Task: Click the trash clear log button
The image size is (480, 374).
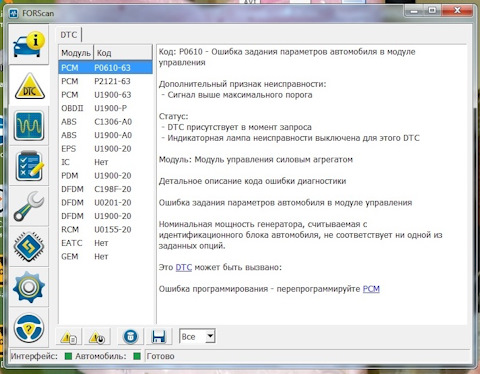Action: pyautogui.click(x=130, y=337)
